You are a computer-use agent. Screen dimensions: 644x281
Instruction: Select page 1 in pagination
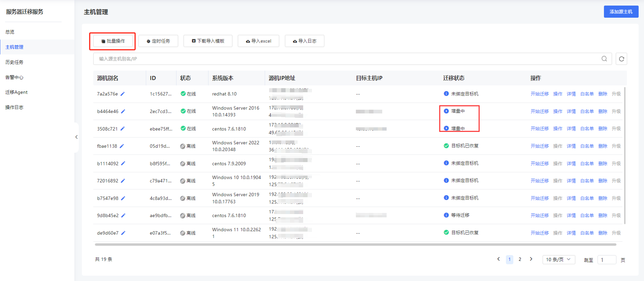[x=509, y=259]
